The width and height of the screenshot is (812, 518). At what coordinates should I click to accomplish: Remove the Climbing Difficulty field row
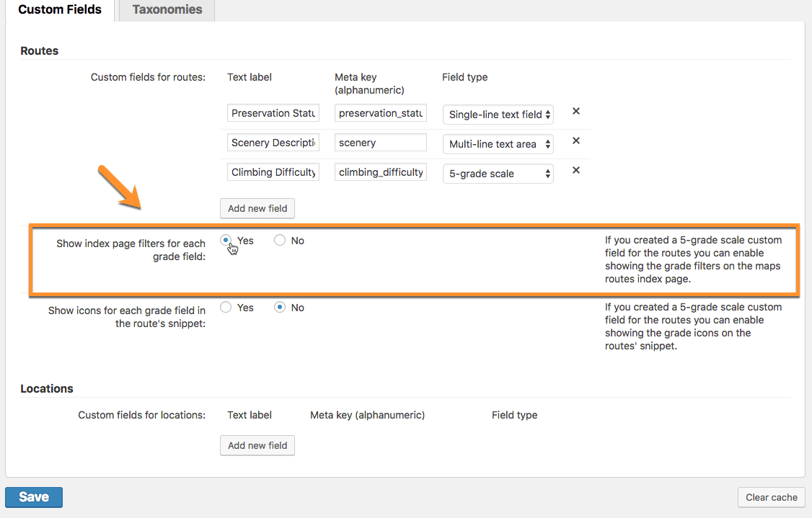pos(576,171)
